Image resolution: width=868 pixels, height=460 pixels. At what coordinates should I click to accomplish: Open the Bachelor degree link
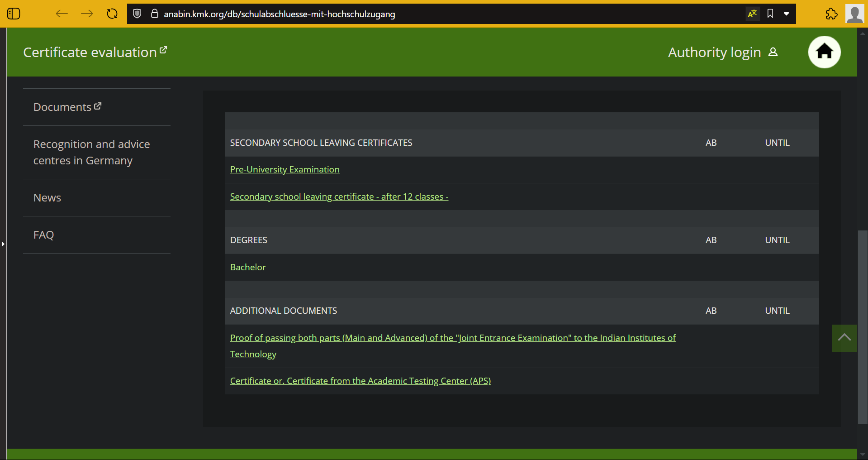click(x=248, y=267)
